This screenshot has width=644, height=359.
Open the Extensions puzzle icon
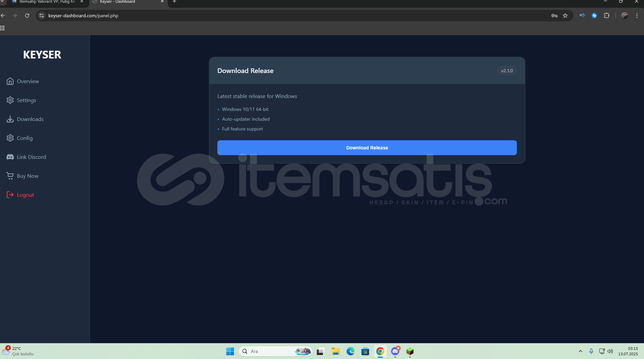[x=607, y=16]
